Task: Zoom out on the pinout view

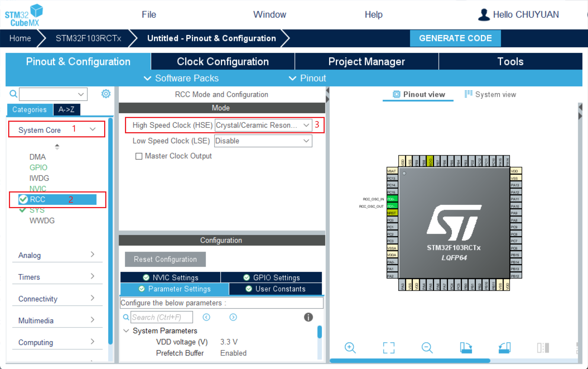Action: click(427, 348)
